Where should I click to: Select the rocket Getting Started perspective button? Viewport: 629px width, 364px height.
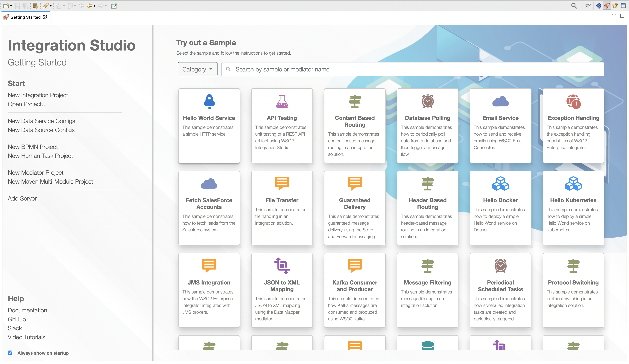pos(607,5)
